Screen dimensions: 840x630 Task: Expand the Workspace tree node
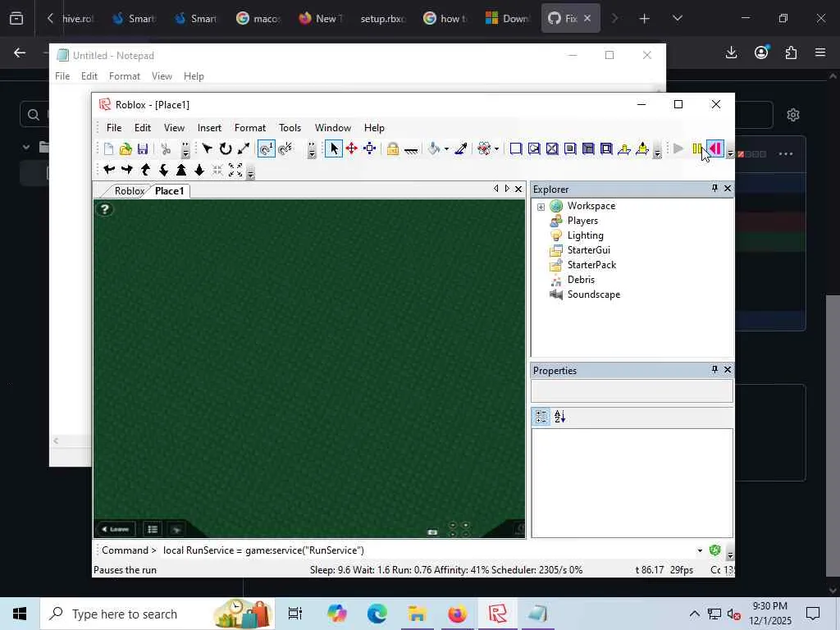[541, 206]
